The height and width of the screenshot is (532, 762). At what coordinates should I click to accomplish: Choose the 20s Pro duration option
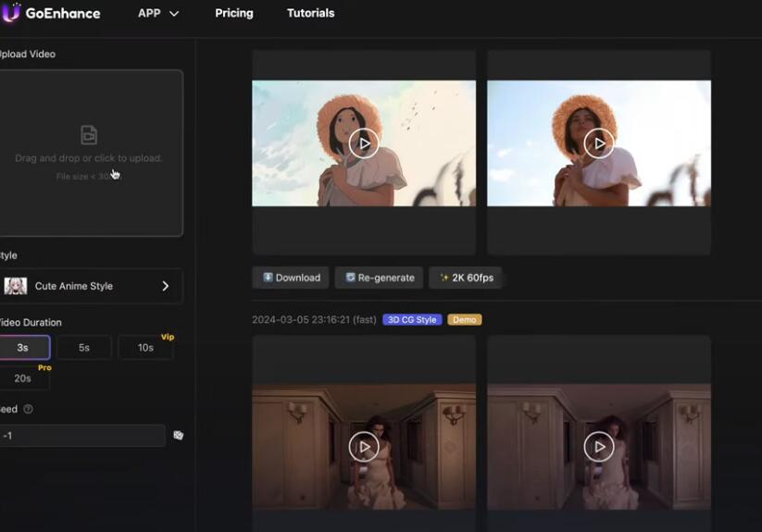point(23,377)
